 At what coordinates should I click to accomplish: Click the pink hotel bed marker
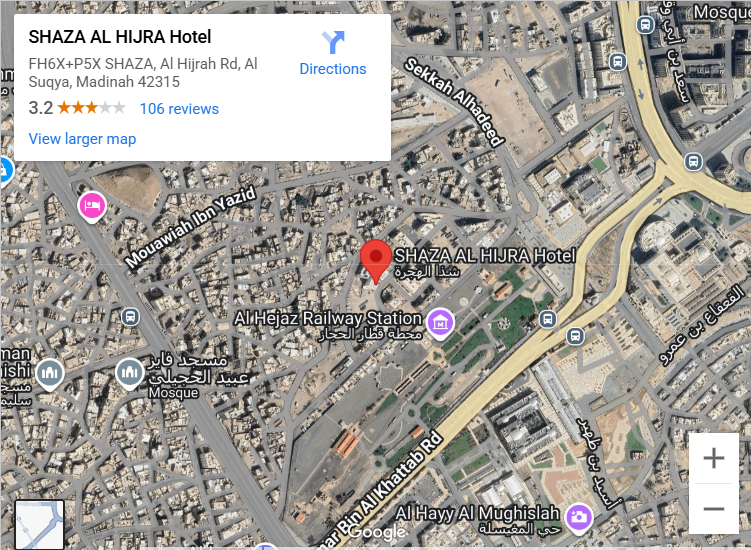tap(92, 207)
